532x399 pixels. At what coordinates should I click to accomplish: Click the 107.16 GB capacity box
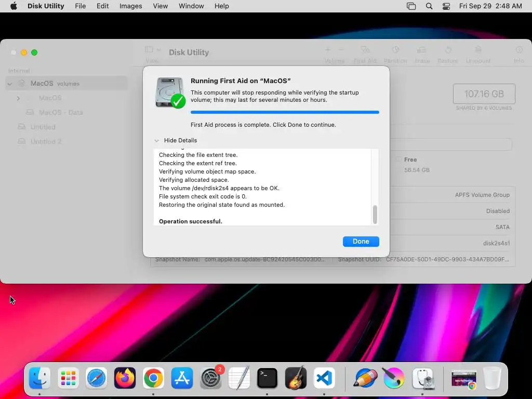(484, 94)
